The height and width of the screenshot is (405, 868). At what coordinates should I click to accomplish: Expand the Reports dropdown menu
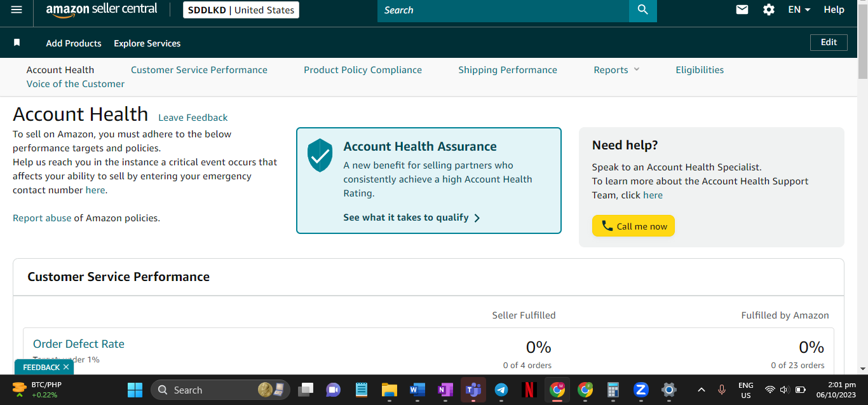pyautogui.click(x=616, y=70)
